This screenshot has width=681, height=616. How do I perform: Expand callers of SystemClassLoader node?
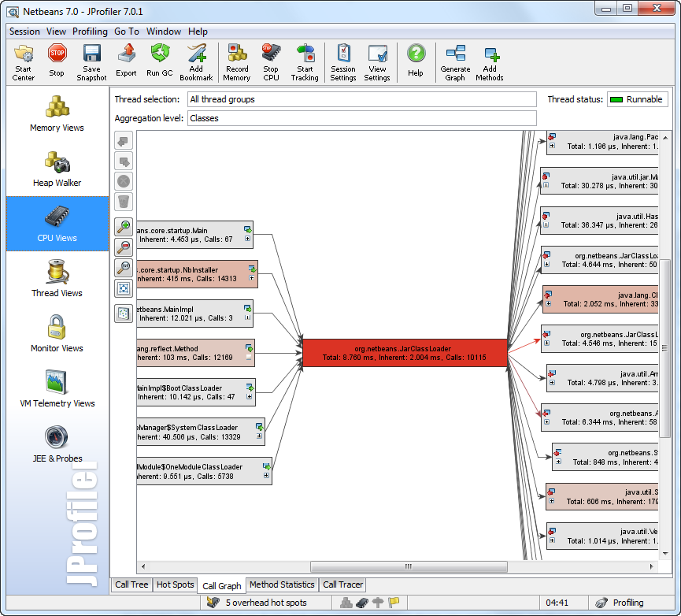coord(259,436)
